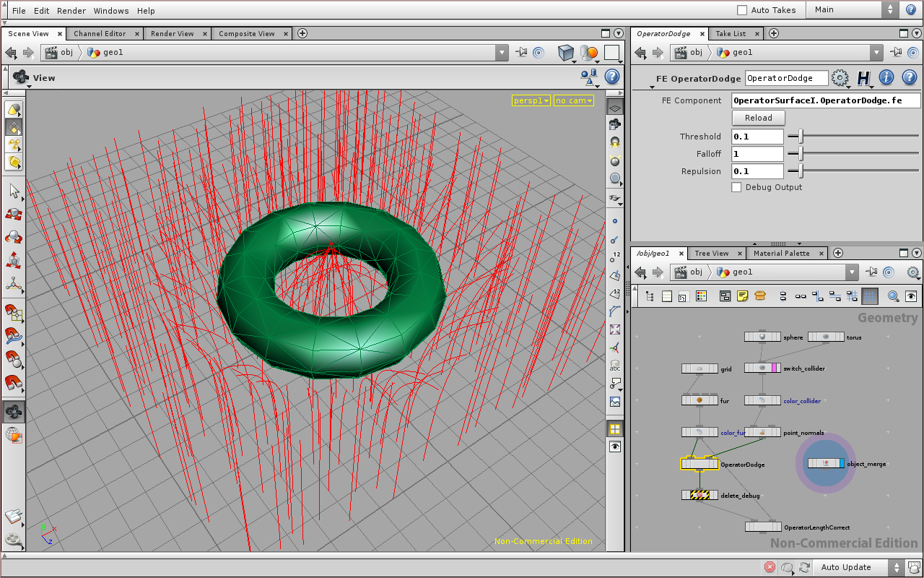924x578 pixels.
Task: Switch to the Channel Editor tab
Action: pyautogui.click(x=100, y=33)
